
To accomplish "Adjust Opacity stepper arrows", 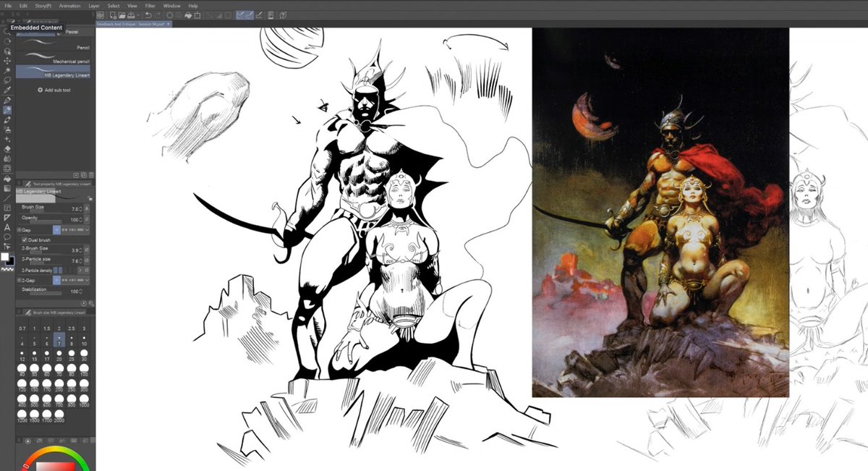I will click(x=80, y=220).
